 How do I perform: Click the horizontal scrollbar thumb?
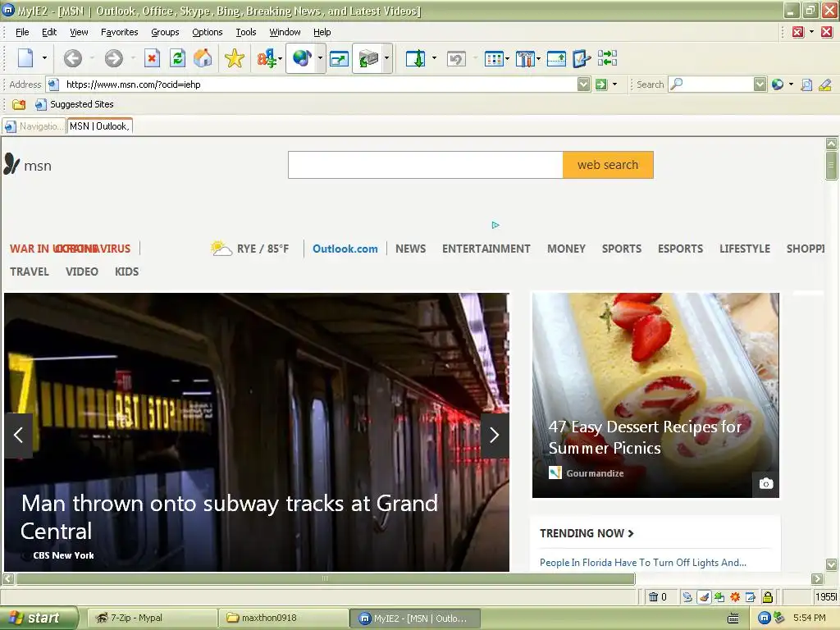coord(325,578)
